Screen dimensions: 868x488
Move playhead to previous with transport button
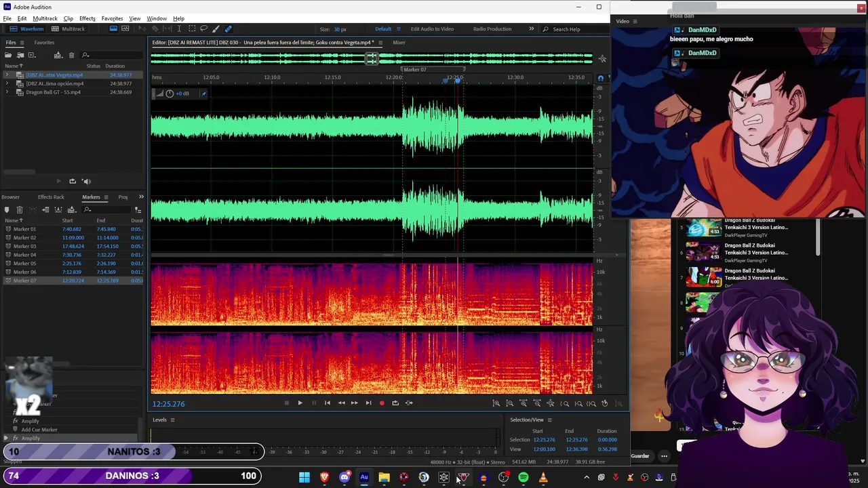click(328, 403)
